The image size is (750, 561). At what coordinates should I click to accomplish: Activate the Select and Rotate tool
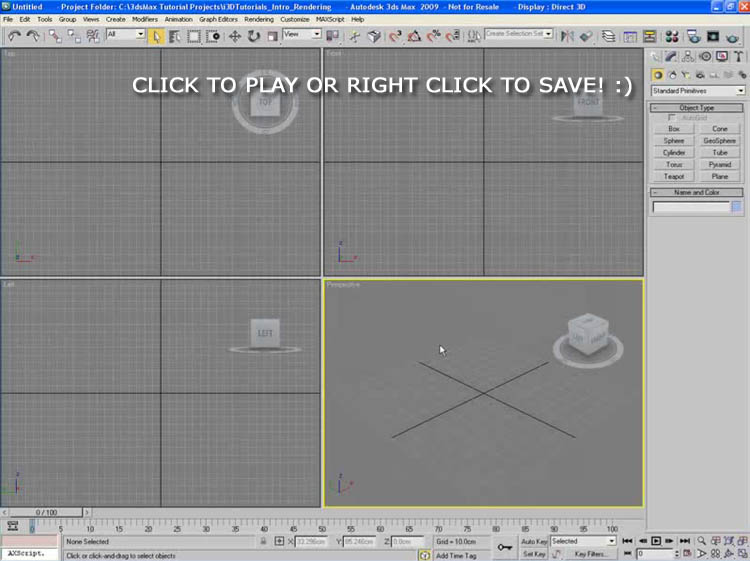253,36
